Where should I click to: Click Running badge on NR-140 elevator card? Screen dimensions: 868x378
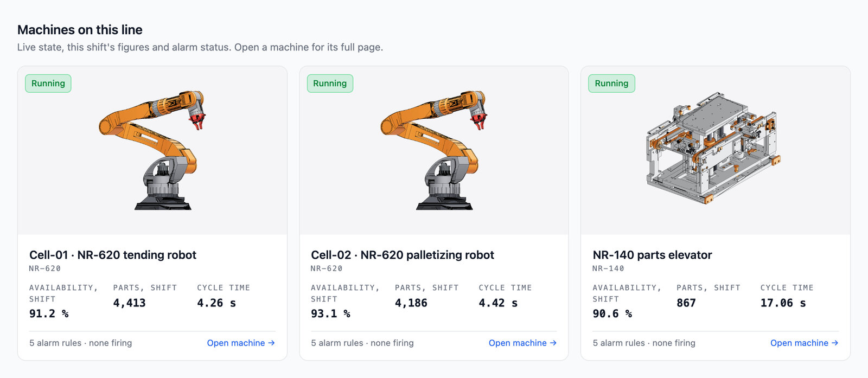pos(611,84)
